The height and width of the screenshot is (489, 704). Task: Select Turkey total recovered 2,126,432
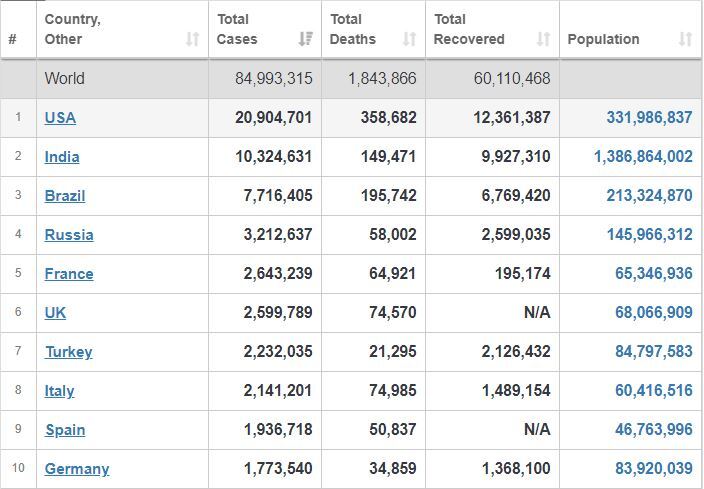(516, 352)
